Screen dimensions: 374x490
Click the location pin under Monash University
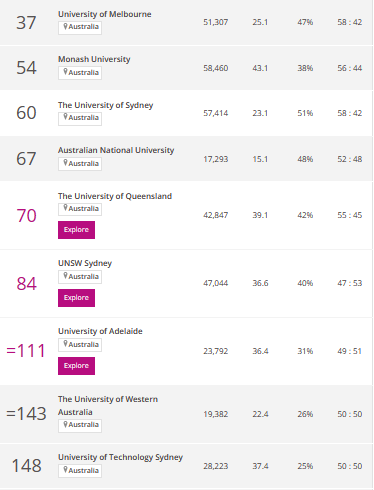(x=66, y=72)
